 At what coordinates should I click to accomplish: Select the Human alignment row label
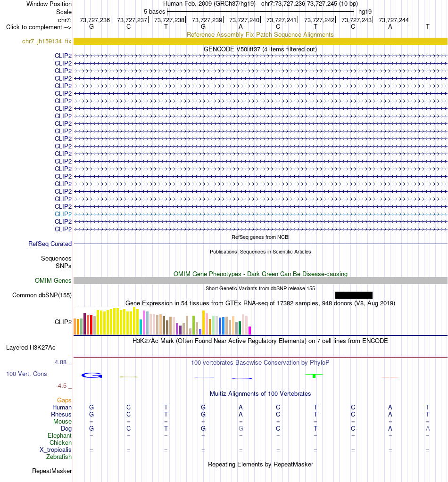coord(62,407)
